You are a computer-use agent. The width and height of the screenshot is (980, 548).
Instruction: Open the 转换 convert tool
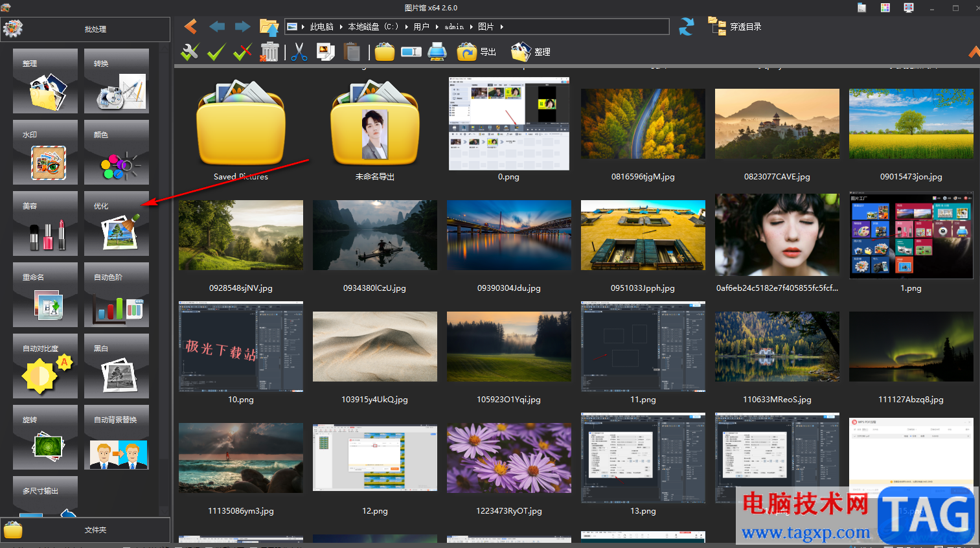117,81
